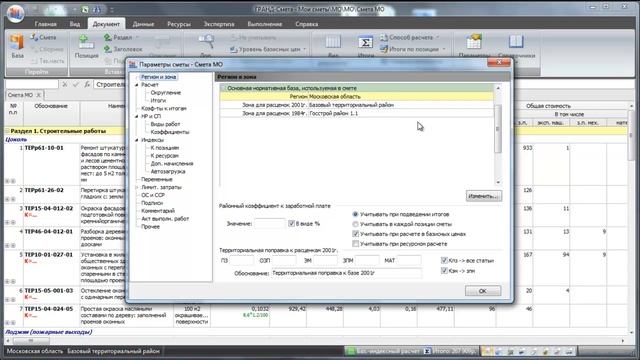Switch to the Экспертиза ribbon tab
The width and height of the screenshot is (640, 360).
click(x=219, y=24)
